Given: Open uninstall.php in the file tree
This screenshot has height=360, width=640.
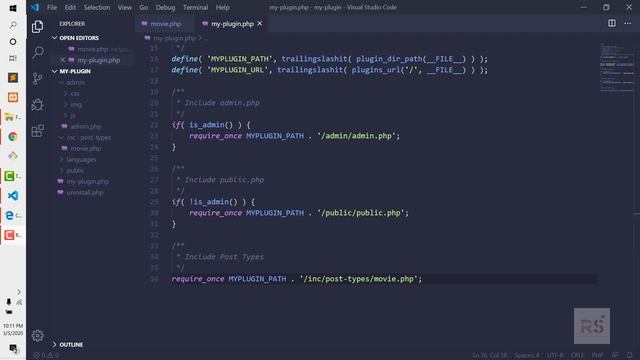Looking at the screenshot, I should point(85,193).
